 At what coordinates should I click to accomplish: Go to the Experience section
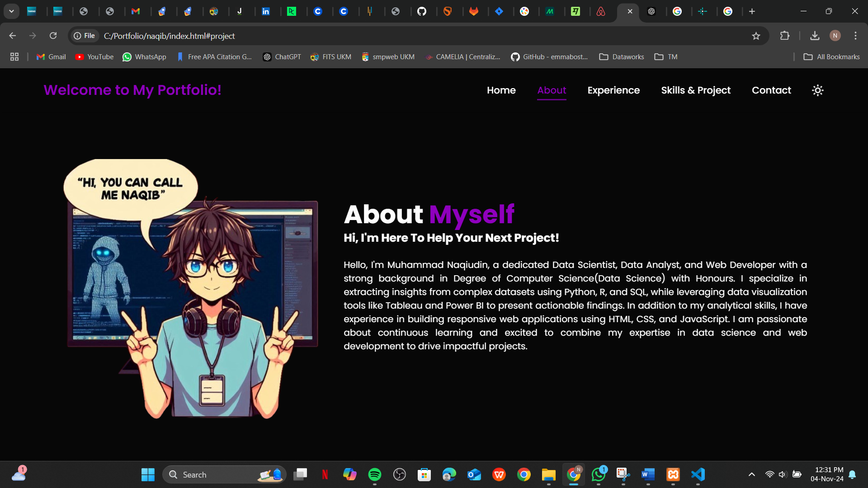click(613, 90)
